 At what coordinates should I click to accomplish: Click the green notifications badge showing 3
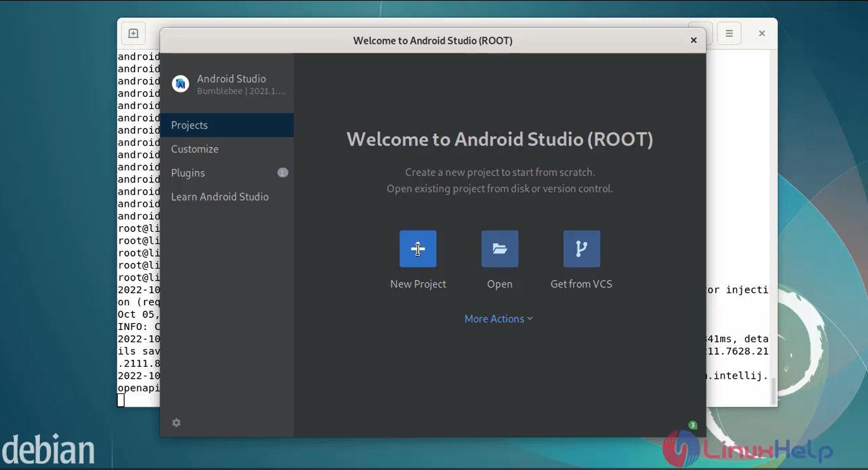(693, 425)
